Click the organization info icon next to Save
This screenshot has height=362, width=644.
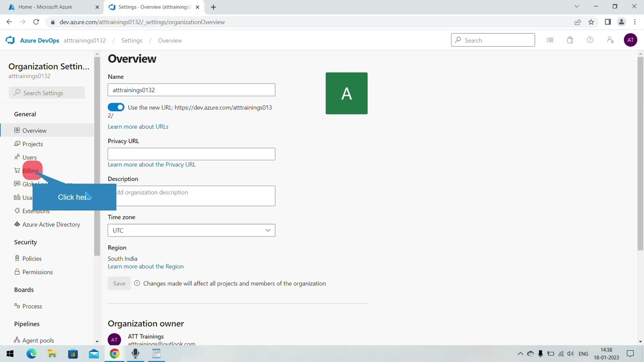(137, 284)
